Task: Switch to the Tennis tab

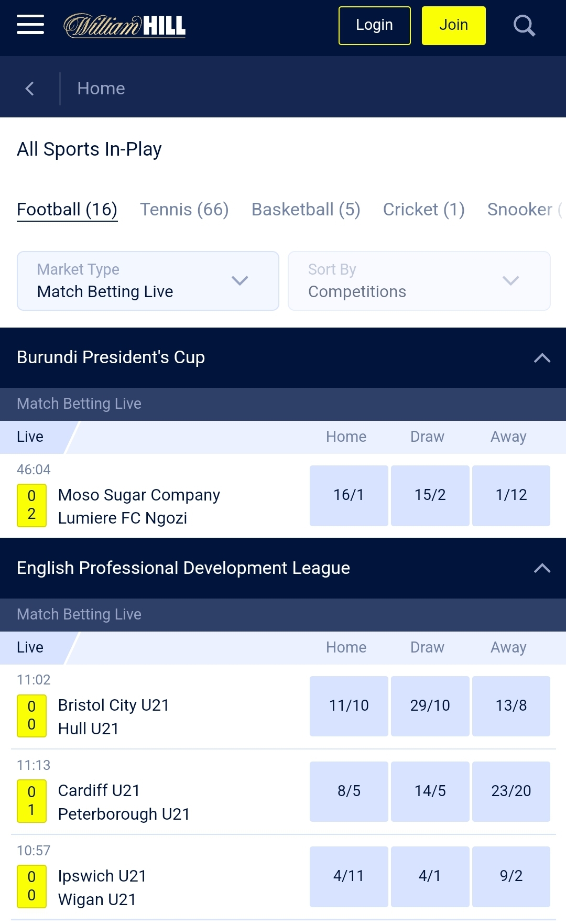Action: click(183, 209)
